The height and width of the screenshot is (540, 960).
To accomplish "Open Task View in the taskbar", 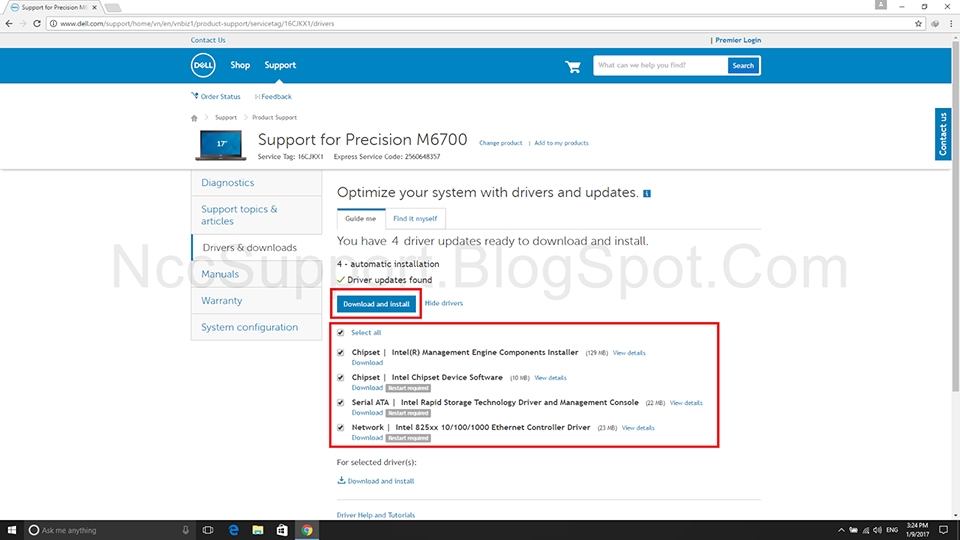I will click(208, 530).
